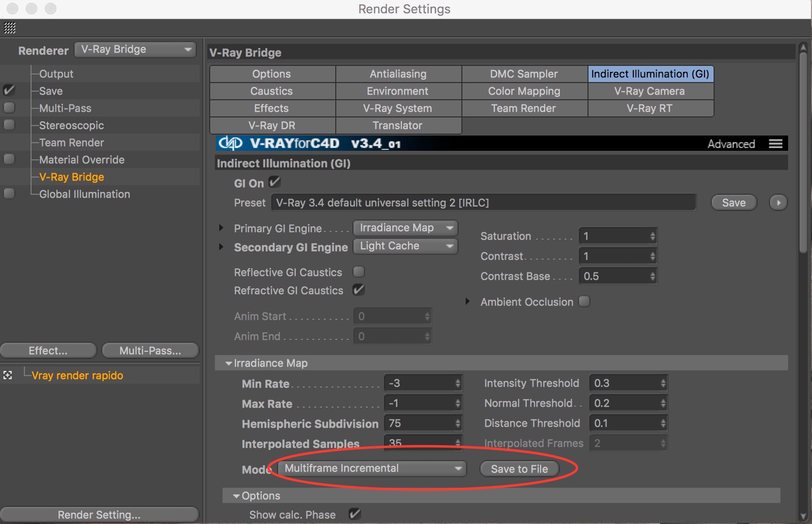Screen dimensions: 812x524
Task: Open the V-Ray Camera tab
Action: click(x=651, y=91)
